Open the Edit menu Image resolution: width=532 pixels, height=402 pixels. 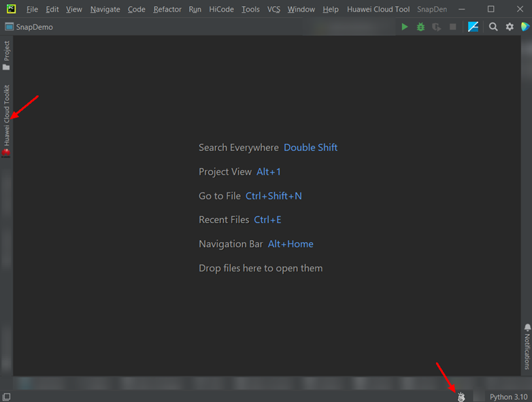click(52, 9)
